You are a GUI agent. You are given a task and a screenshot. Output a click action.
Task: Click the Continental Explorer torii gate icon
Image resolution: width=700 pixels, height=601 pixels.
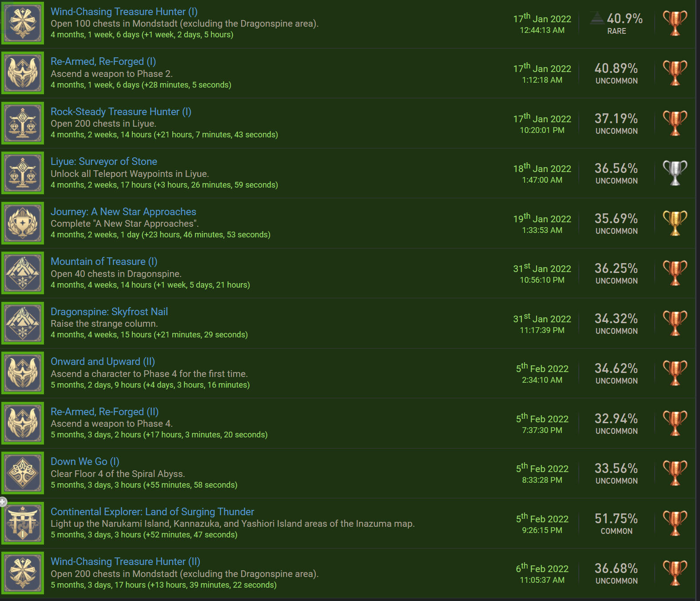23,523
